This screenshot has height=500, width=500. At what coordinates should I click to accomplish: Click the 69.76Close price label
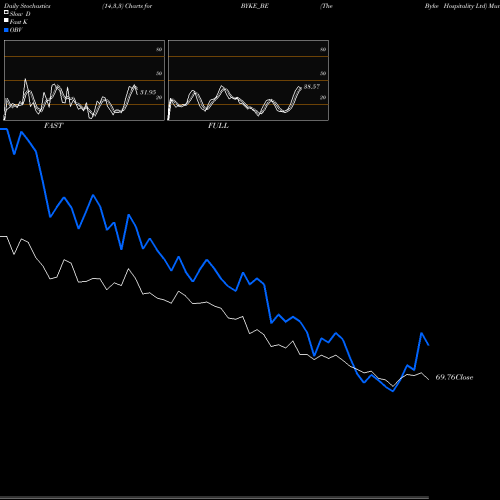454,377
